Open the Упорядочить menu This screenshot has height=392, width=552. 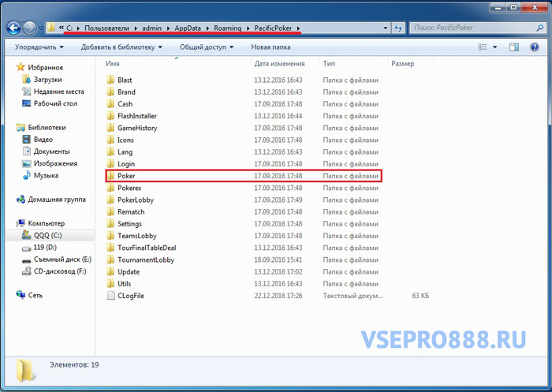(39, 47)
